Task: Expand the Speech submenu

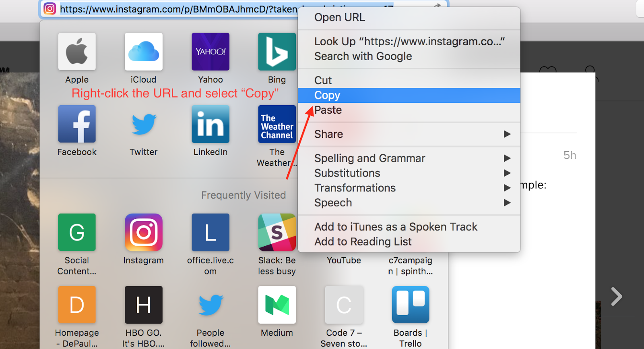Action: click(x=409, y=203)
